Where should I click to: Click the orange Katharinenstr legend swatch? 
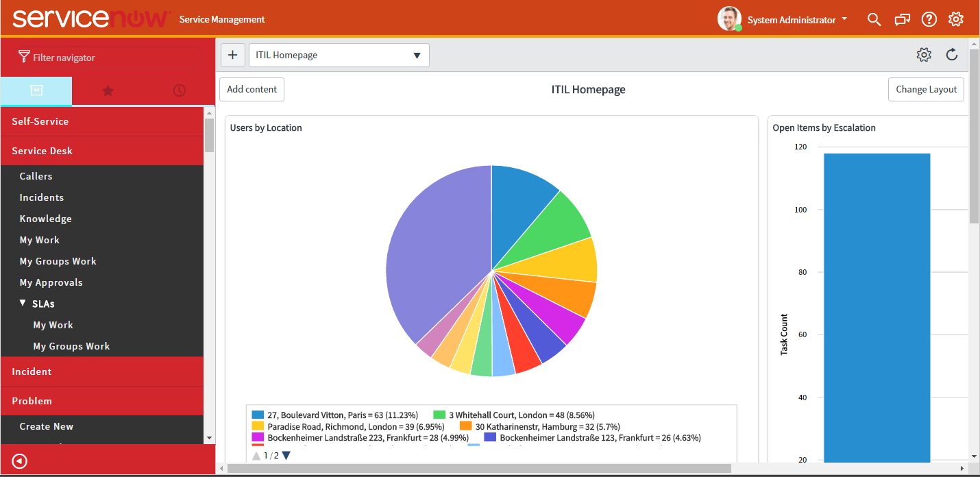click(x=465, y=426)
